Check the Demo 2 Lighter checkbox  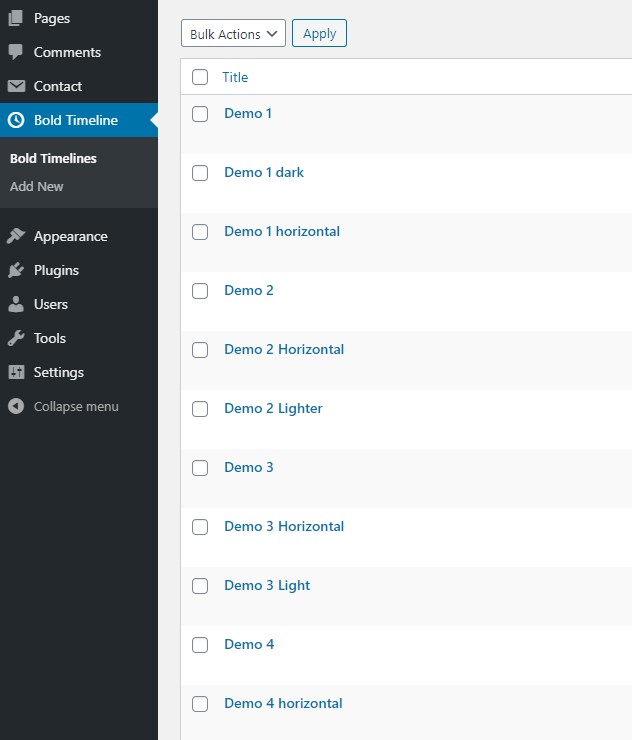tap(200, 409)
